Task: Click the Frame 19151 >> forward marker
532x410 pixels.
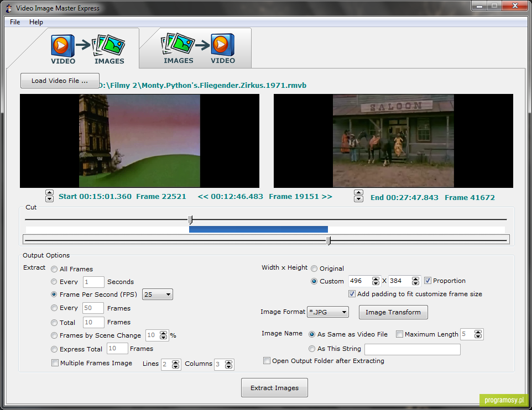Action: coord(301,197)
